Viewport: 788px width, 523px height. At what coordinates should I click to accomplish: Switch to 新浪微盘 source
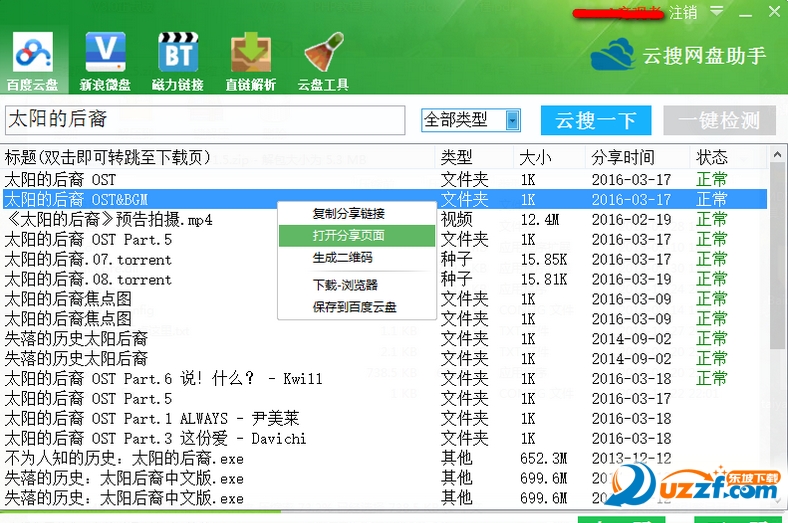click(105, 61)
